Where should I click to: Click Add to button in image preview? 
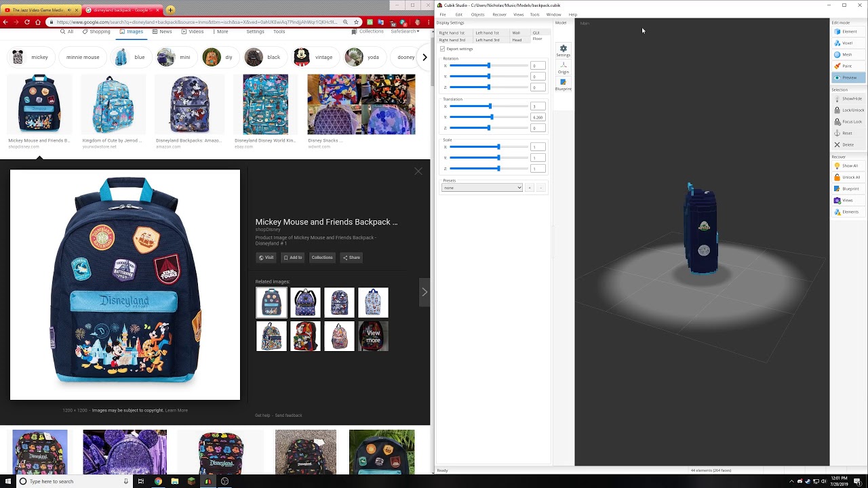pos(293,258)
